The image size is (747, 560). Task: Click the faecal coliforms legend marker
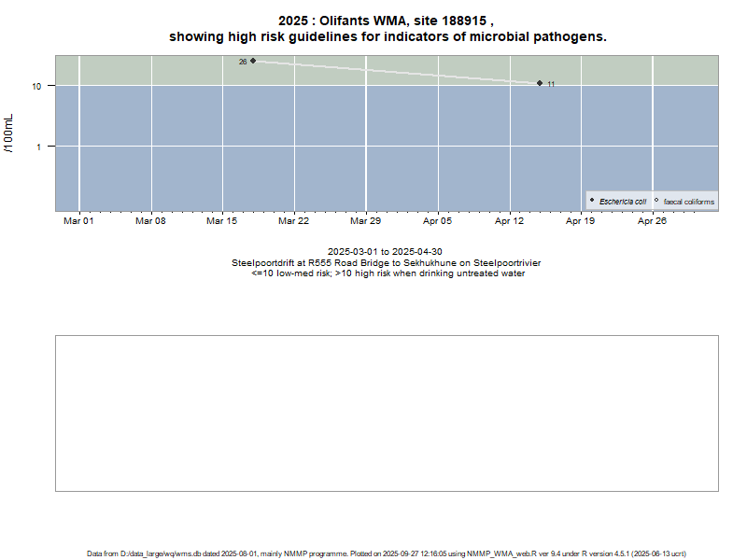click(656, 201)
